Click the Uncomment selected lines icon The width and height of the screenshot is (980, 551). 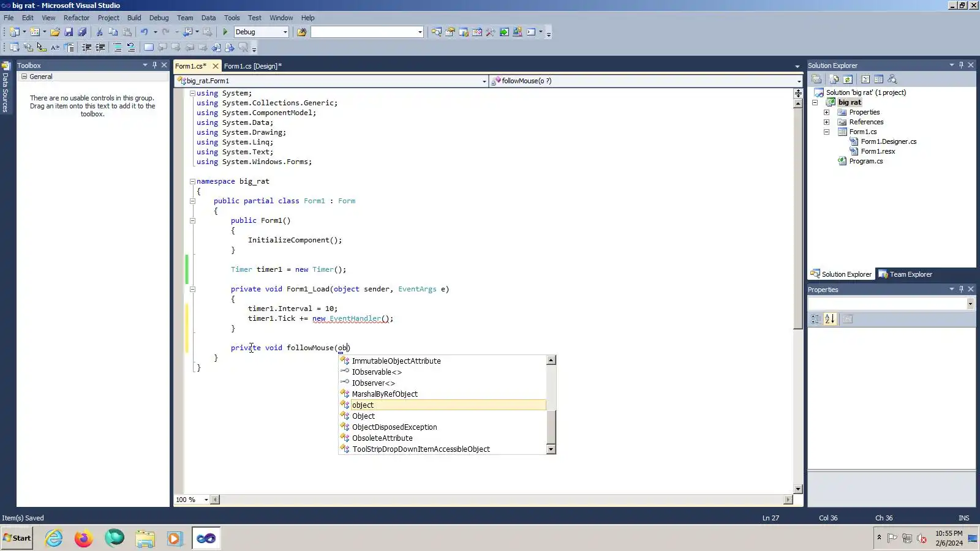pos(131,47)
